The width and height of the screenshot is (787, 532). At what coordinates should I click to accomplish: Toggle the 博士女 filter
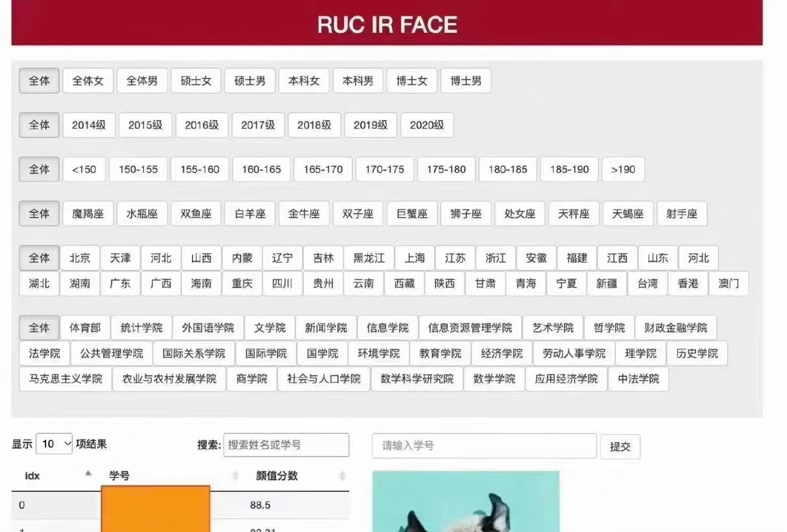click(412, 81)
